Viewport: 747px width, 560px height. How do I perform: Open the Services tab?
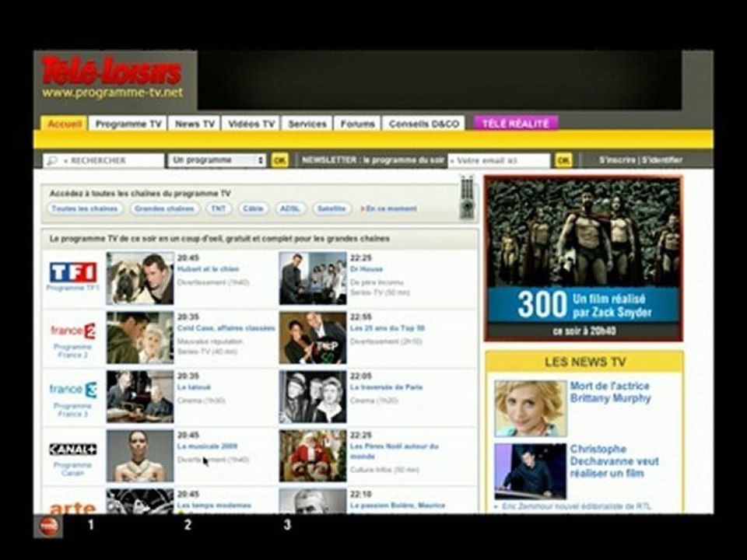[x=307, y=124]
